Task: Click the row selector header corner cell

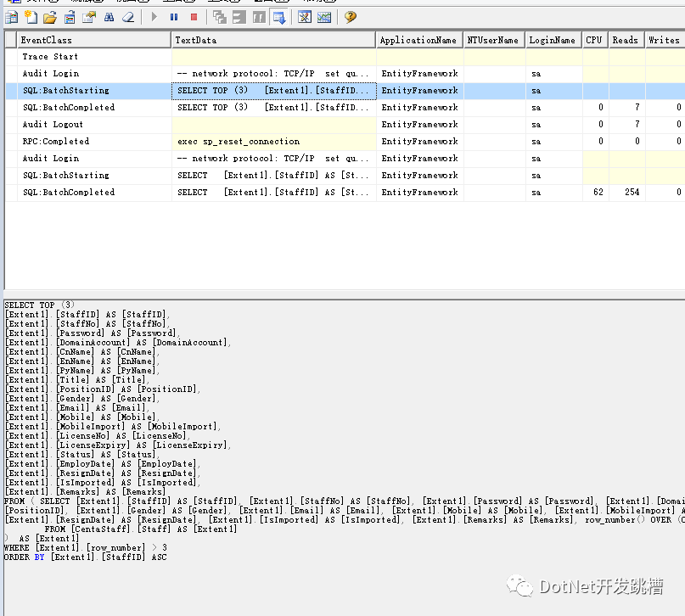Action: point(11,40)
